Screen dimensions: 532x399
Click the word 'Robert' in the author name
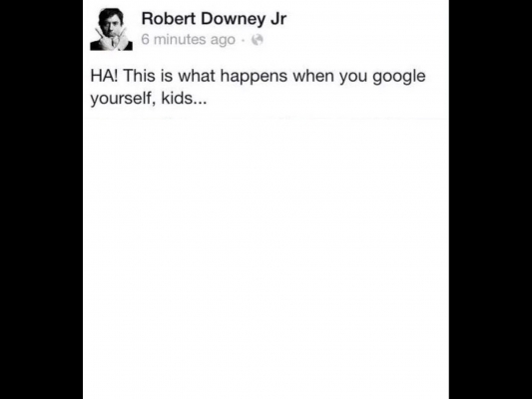tap(169, 18)
